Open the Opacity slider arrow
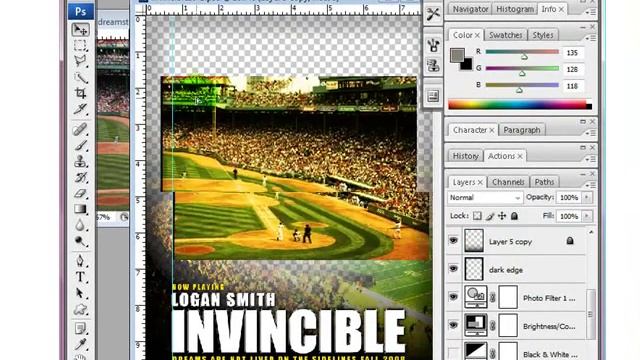 587,198
